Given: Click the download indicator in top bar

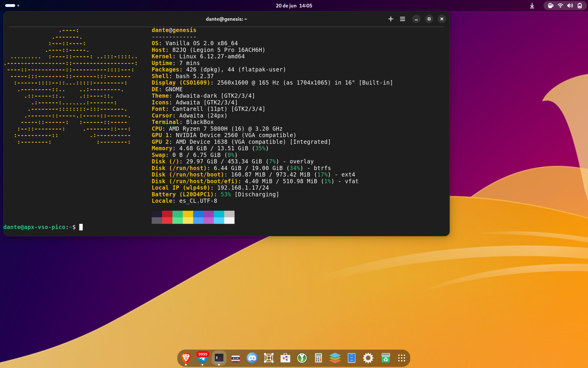Looking at the screenshot, I should click(532, 6).
